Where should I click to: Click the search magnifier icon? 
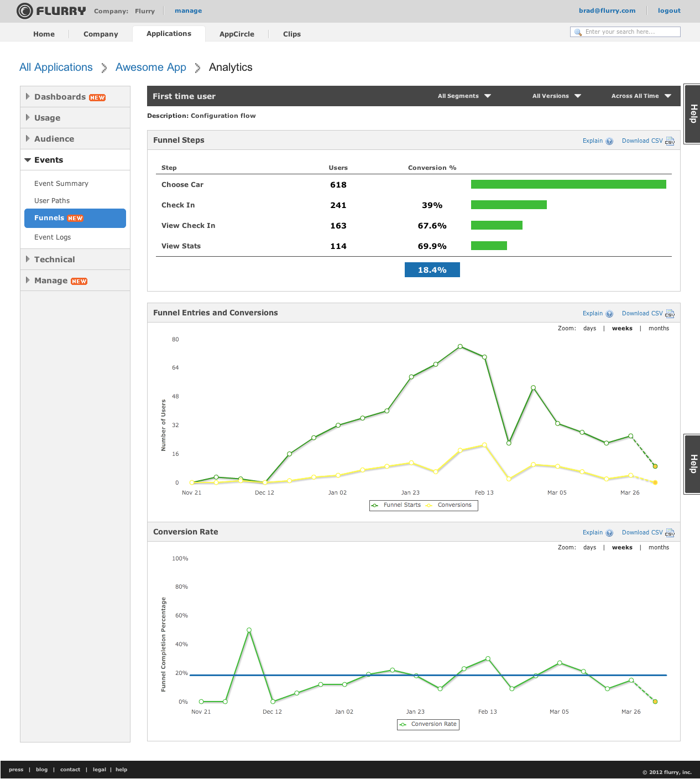pyautogui.click(x=578, y=32)
